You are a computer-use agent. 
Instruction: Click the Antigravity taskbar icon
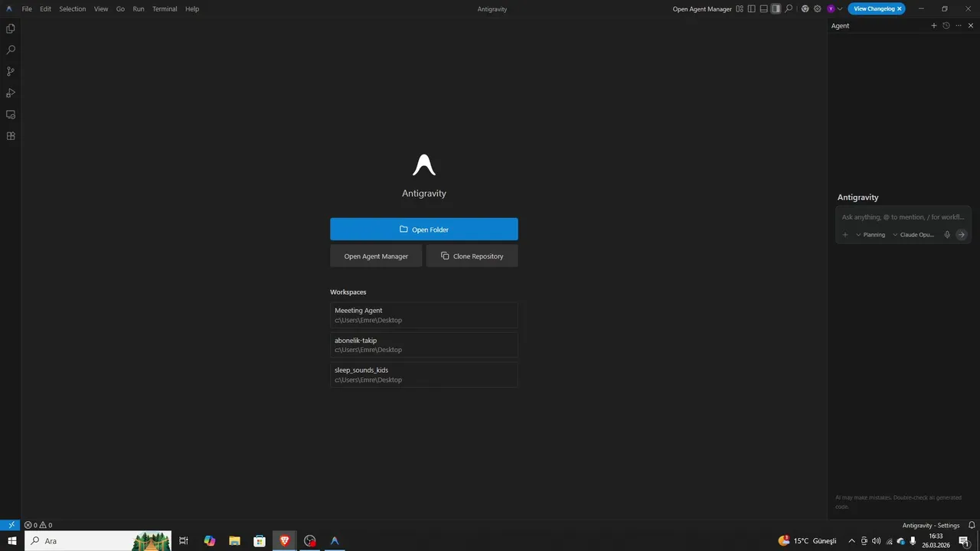click(335, 541)
